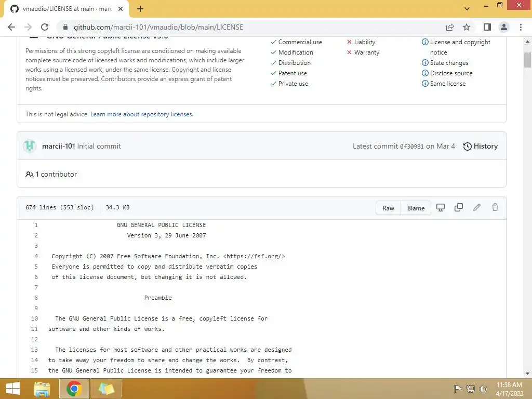Open the Blame view
Screen dimensions: 532x399
tap(416, 208)
